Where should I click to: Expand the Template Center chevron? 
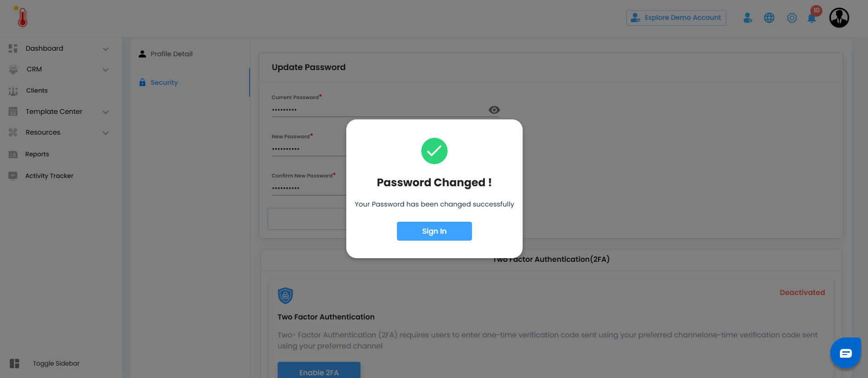[x=105, y=112]
